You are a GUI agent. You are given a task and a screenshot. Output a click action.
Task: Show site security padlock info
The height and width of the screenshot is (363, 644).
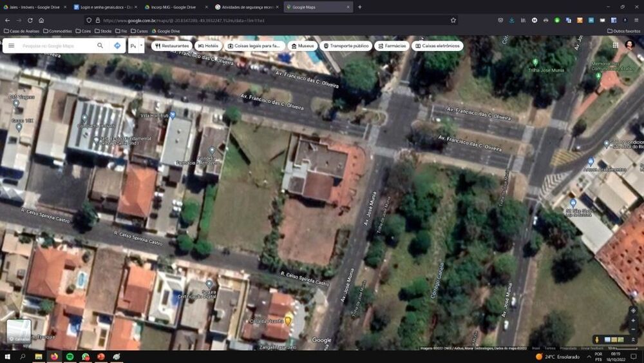98,20
